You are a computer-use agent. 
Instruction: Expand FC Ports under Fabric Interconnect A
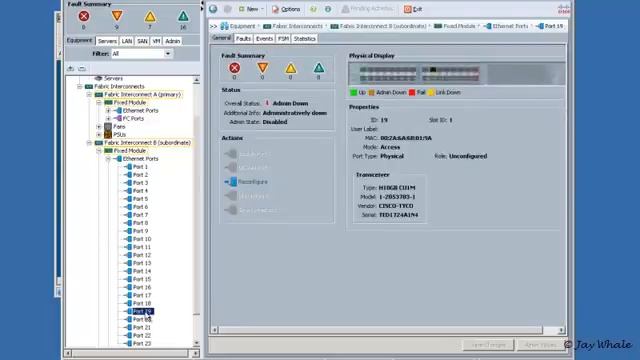(108, 118)
